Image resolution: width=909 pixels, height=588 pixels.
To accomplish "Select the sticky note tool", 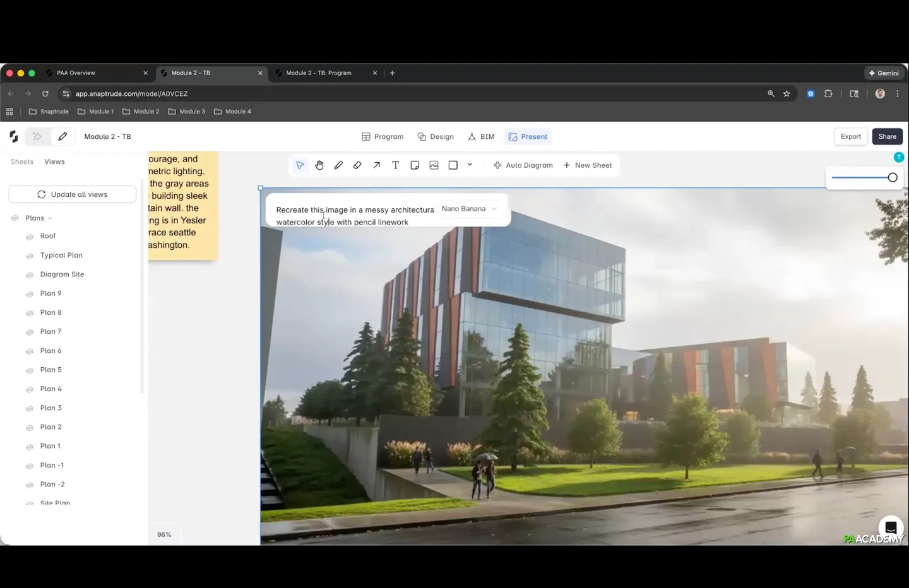I will 415,165.
